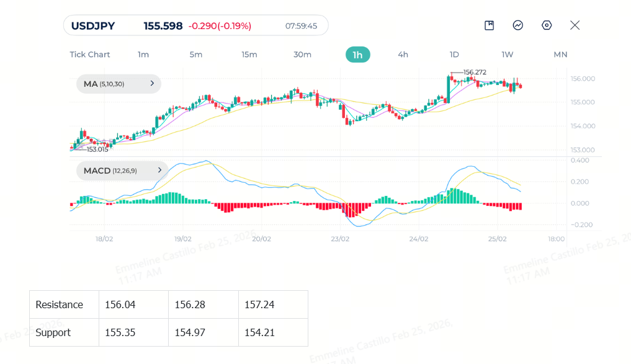Expand the MACD (12,26,9) indicator chevron
The image size is (631, 364).
pos(159,170)
